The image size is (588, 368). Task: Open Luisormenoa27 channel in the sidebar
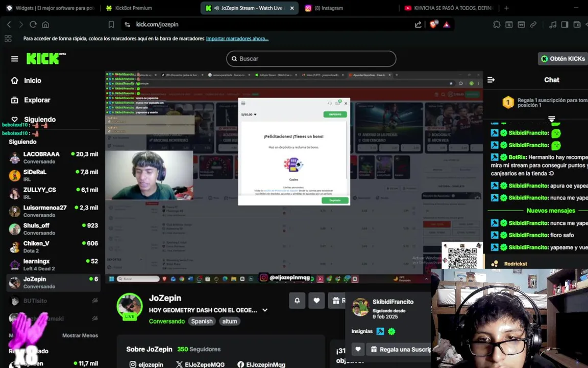click(54, 211)
